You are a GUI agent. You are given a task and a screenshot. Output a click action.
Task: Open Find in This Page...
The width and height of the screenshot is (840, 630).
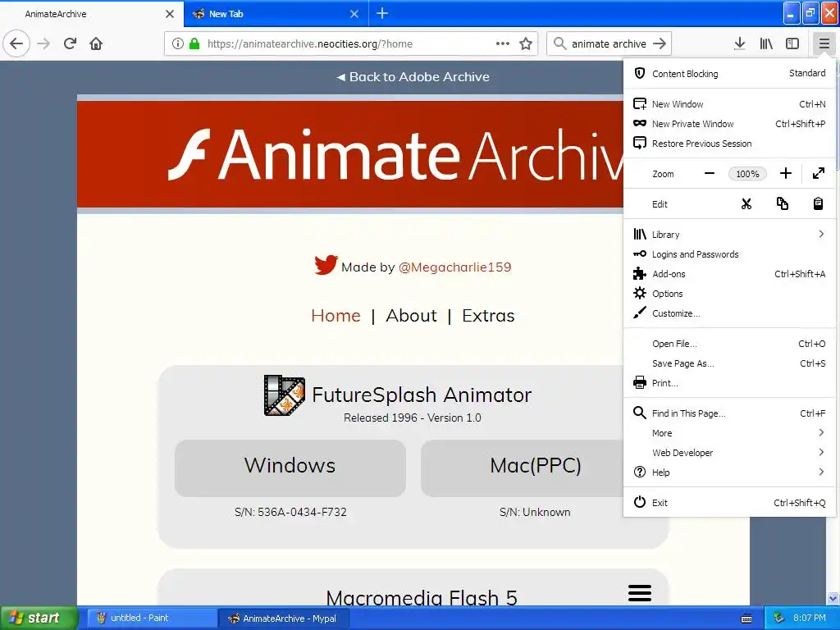click(729, 413)
